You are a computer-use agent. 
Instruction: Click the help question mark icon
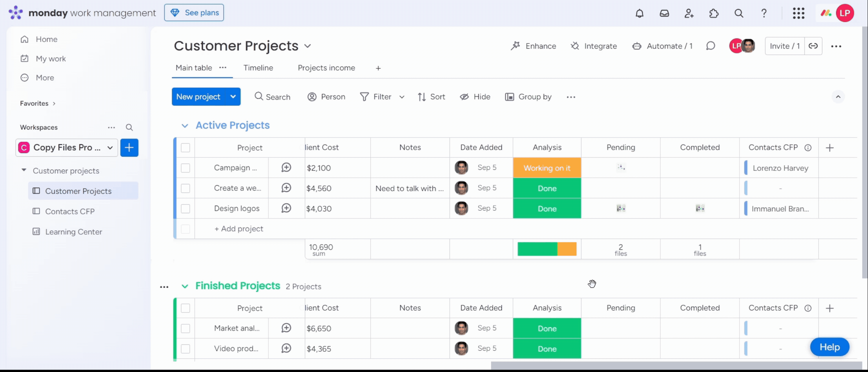point(764,13)
